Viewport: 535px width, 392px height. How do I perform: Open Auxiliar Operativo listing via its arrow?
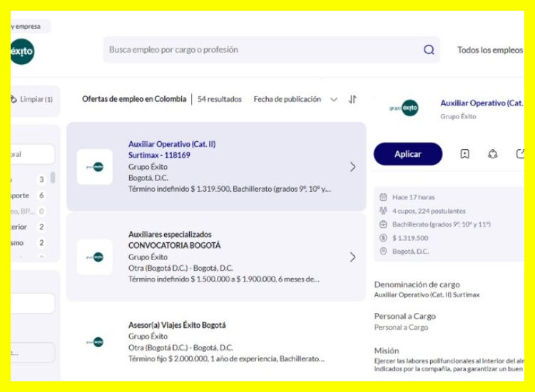353,167
